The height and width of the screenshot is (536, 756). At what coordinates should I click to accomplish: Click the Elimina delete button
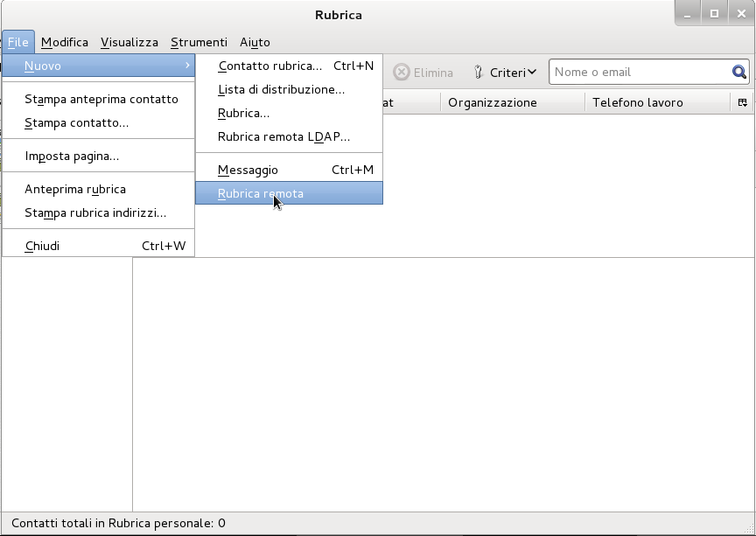(x=423, y=73)
